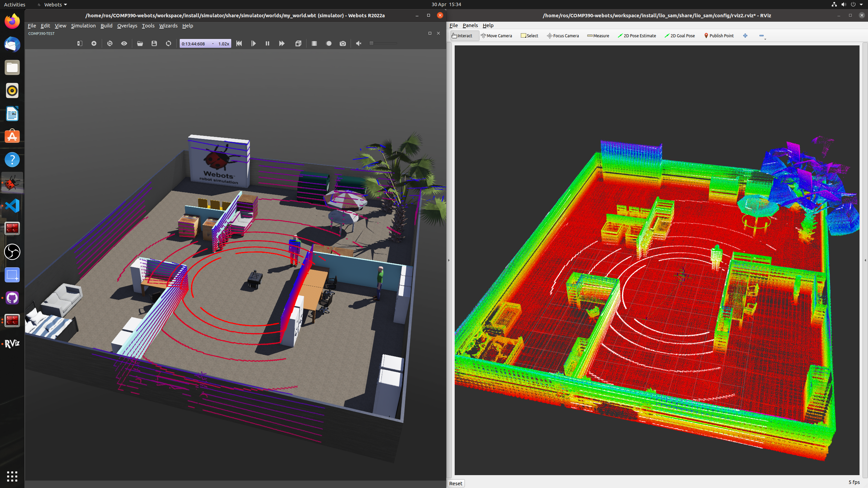This screenshot has height=488, width=868.
Task: Toggle rendering with the cube icon
Action: 298,43
